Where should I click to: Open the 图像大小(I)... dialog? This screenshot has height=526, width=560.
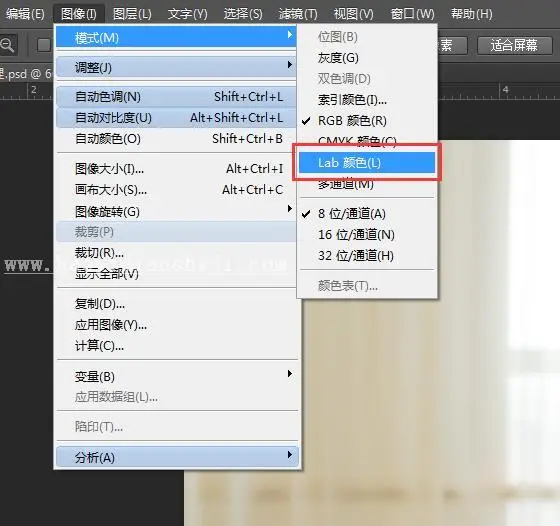pos(176,169)
